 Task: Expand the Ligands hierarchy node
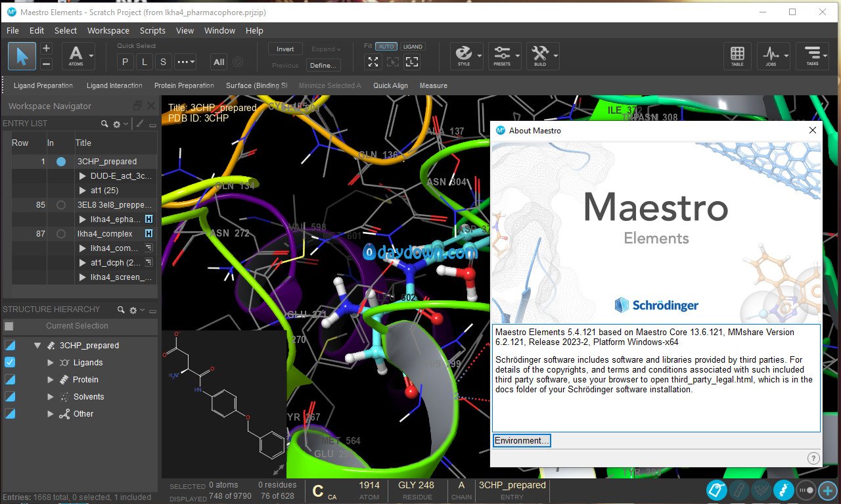[x=51, y=362]
